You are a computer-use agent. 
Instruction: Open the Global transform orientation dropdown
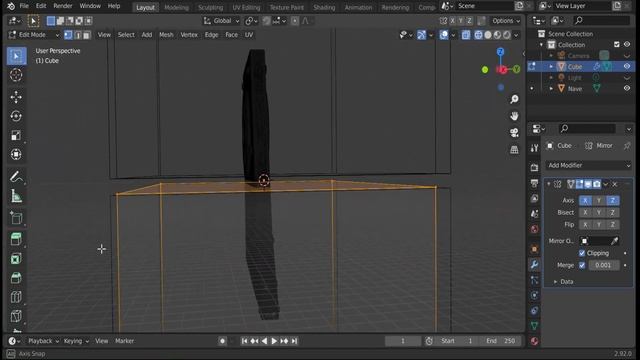[x=222, y=21]
